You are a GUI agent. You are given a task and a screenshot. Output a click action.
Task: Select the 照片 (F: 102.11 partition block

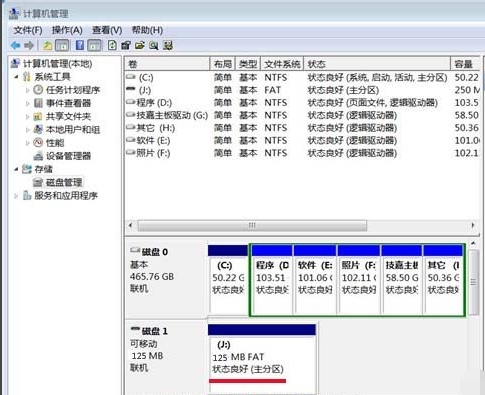coord(359,280)
